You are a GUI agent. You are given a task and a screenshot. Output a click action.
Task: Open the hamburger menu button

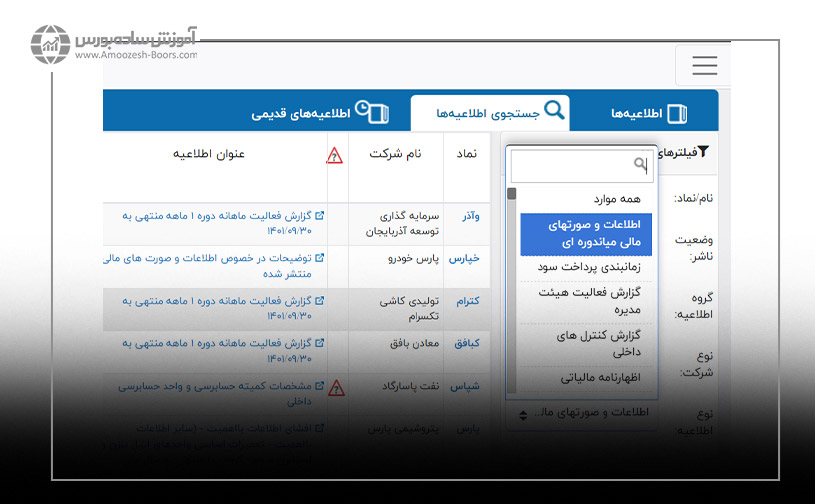704,66
